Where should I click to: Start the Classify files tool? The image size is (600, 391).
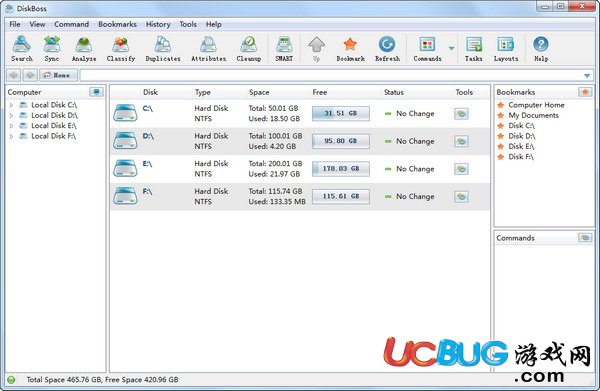(121, 49)
